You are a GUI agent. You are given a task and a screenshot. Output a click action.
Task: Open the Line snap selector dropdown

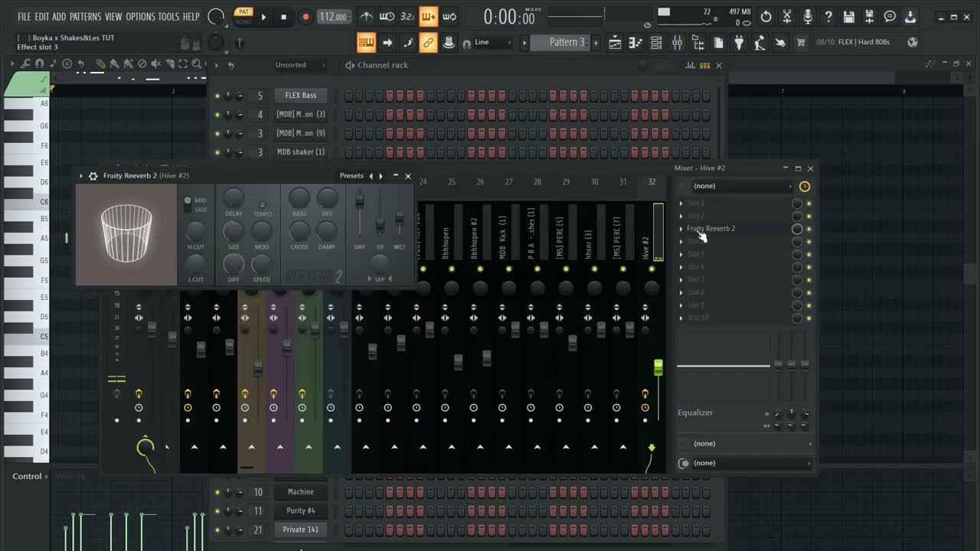pyautogui.click(x=494, y=43)
